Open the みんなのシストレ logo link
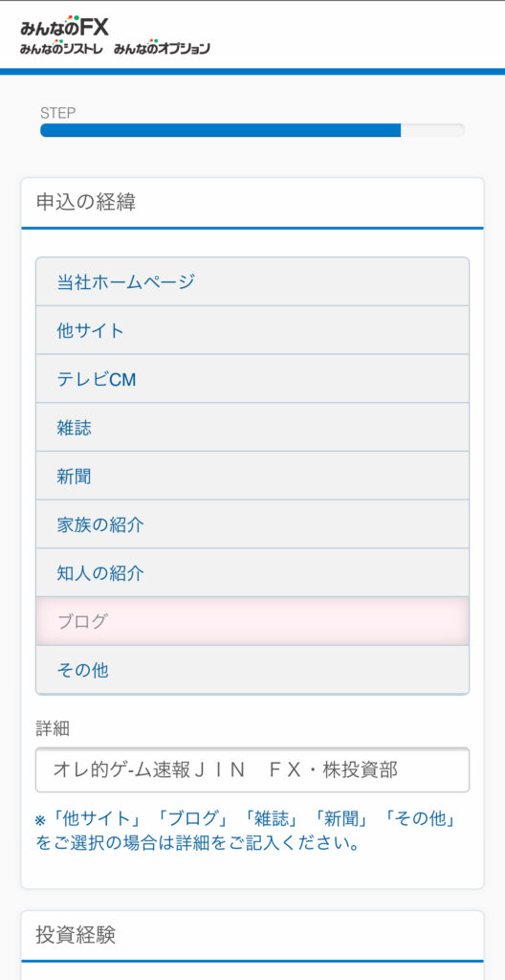 pos(61,48)
